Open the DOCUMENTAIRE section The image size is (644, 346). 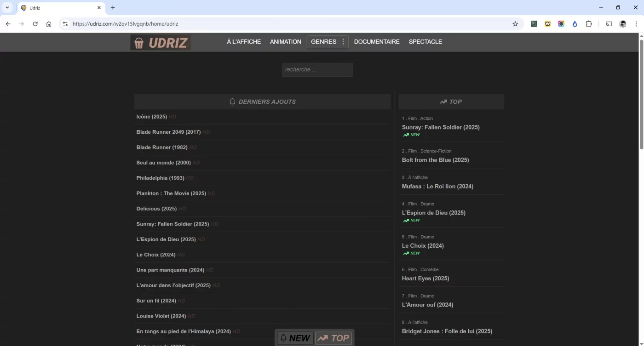377,41
